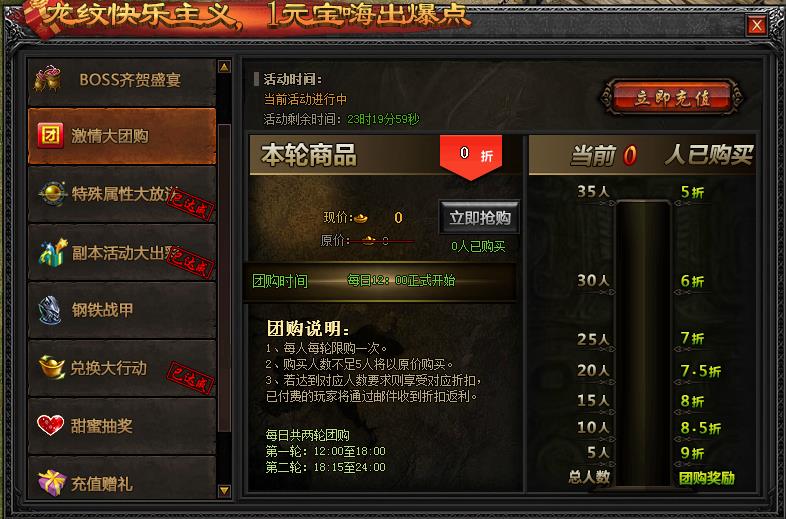Close the event window with X
The height and width of the screenshot is (519, 786).
756,25
